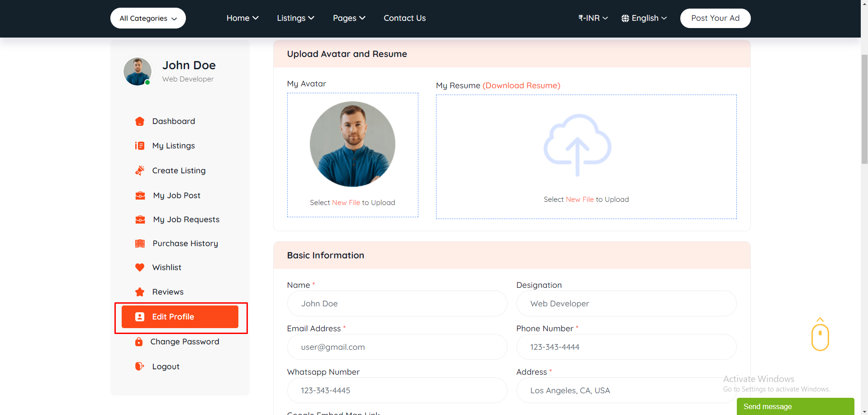This screenshot has height=415, width=868.
Task: Click the Email Address input field
Action: click(x=397, y=347)
